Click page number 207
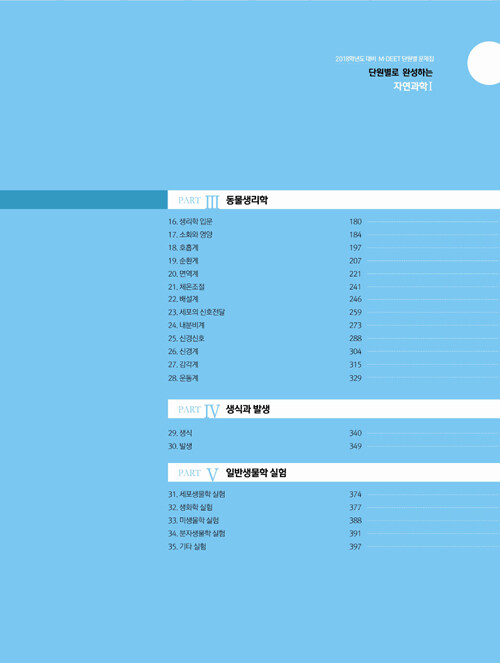The image size is (500, 663). pyautogui.click(x=355, y=261)
